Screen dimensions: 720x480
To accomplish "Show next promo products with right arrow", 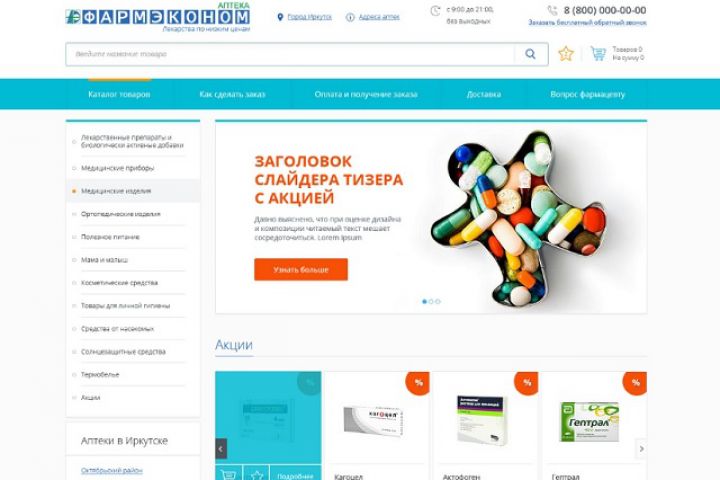I will pos(641,449).
